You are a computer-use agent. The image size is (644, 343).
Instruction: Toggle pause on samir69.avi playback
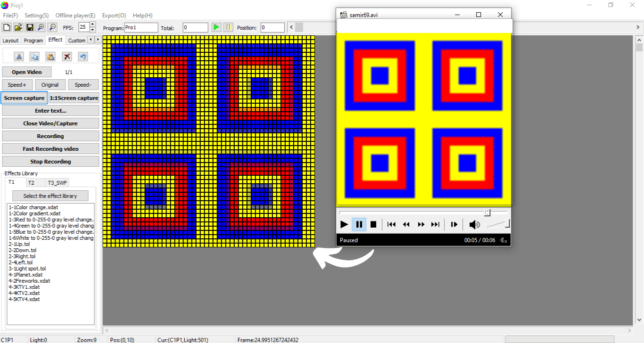359,224
